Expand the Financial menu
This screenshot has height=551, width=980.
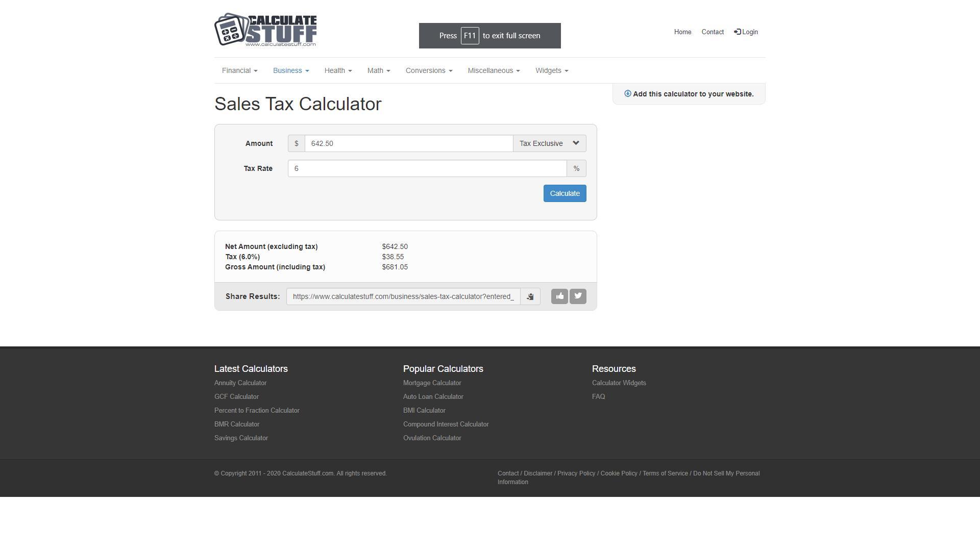point(239,70)
